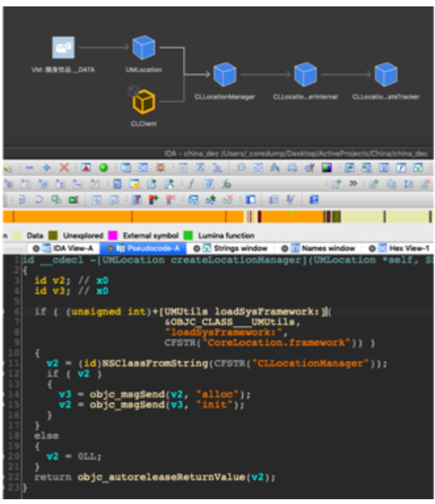Click the 0LL value on line 20

tap(87, 456)
